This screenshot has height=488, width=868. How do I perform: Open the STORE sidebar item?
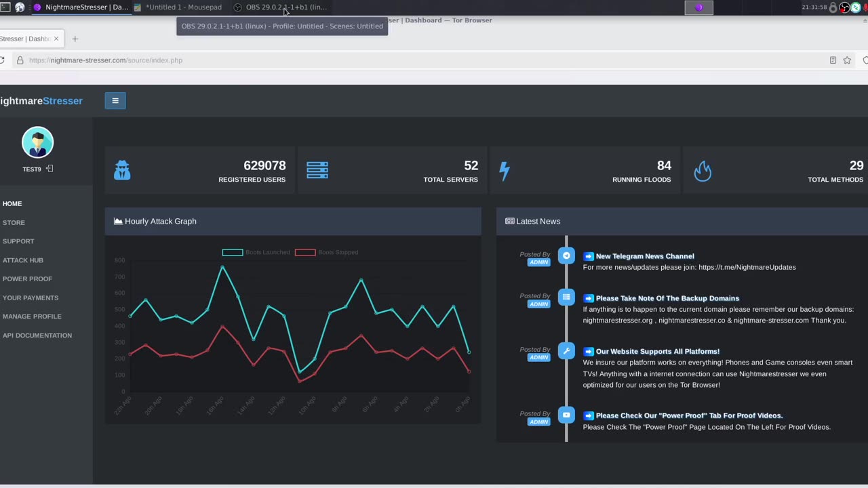14,222
